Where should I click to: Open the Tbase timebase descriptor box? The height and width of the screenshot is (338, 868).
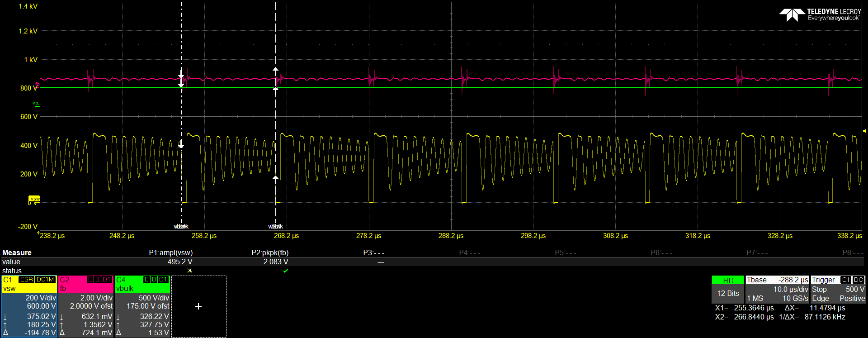tap(777, 289)
